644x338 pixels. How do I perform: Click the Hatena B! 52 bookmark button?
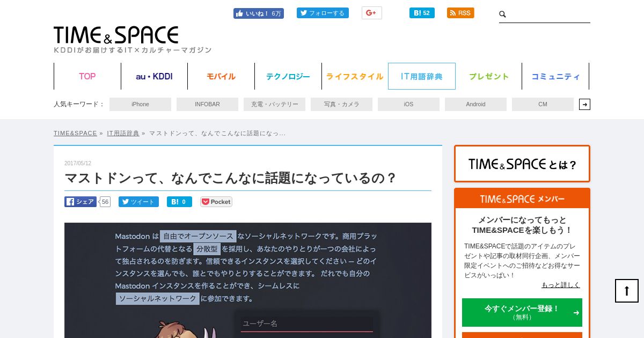(x=422, y=13)
